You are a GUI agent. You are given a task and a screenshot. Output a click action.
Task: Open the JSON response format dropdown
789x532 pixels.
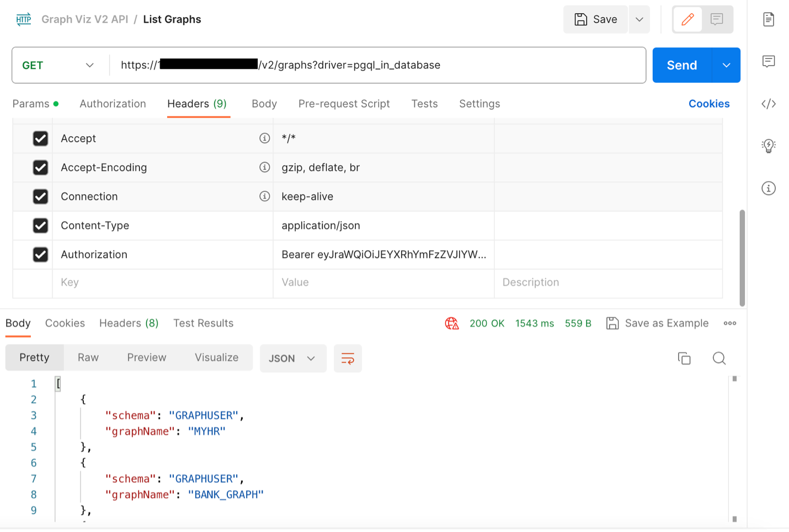click(x=293, y=358)
